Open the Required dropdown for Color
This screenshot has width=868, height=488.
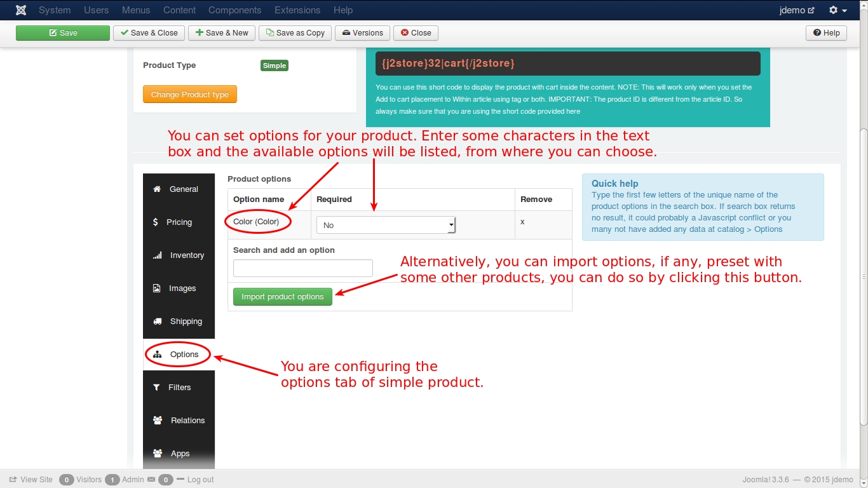(x=386, y=225)
